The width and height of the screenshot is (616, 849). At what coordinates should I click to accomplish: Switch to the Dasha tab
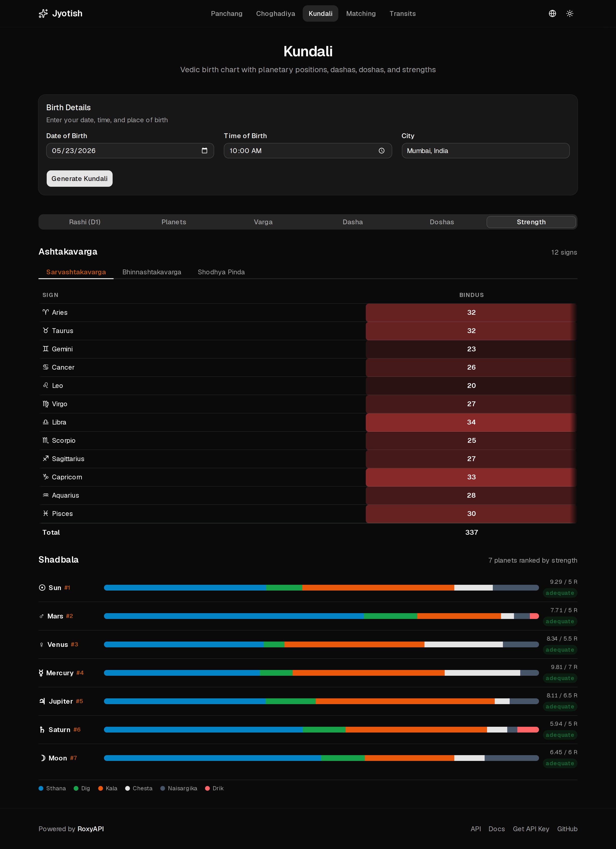click(x=353, y=222)
